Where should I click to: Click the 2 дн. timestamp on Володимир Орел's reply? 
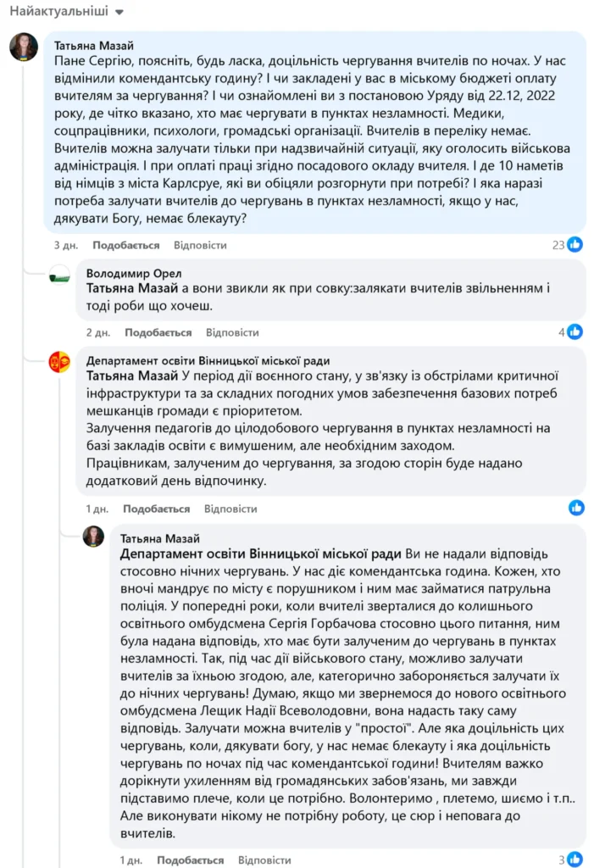pos(97,332)
